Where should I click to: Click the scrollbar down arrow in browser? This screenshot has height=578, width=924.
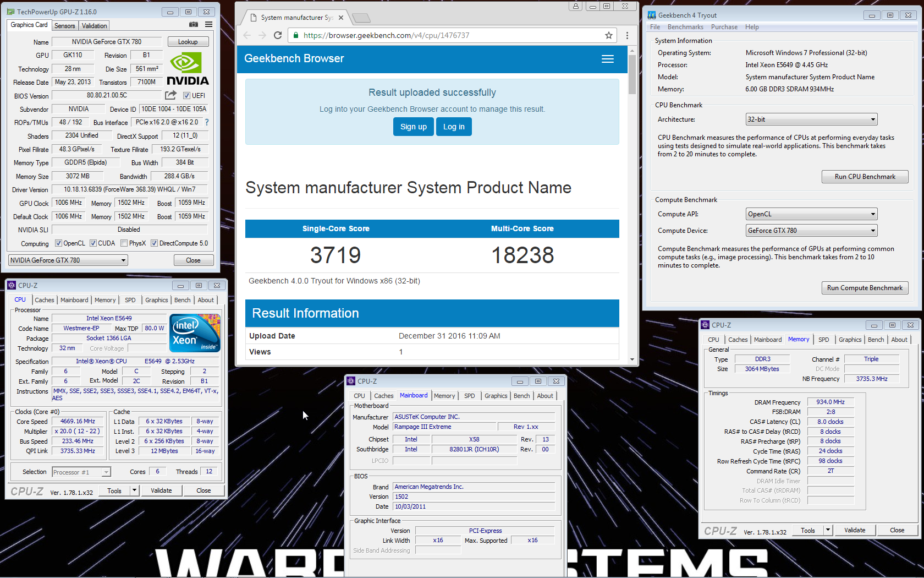click(632, 359)
